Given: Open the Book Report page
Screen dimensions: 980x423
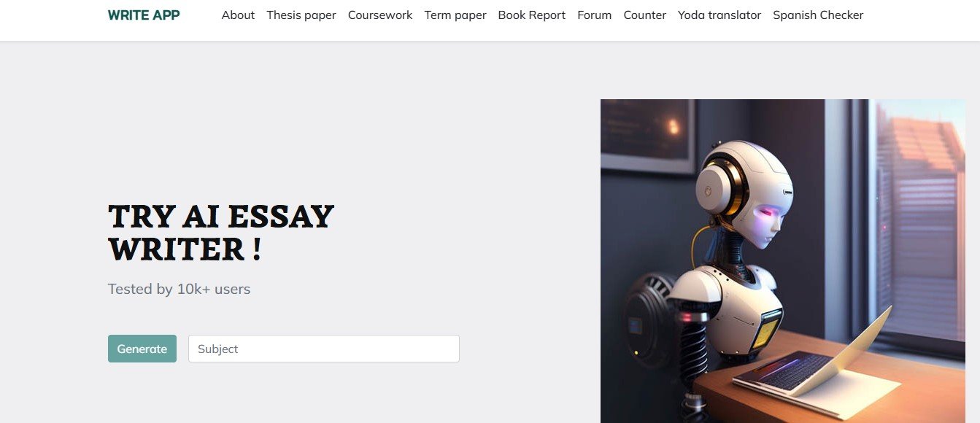Looking at the screenshot, I should point(532,15).
